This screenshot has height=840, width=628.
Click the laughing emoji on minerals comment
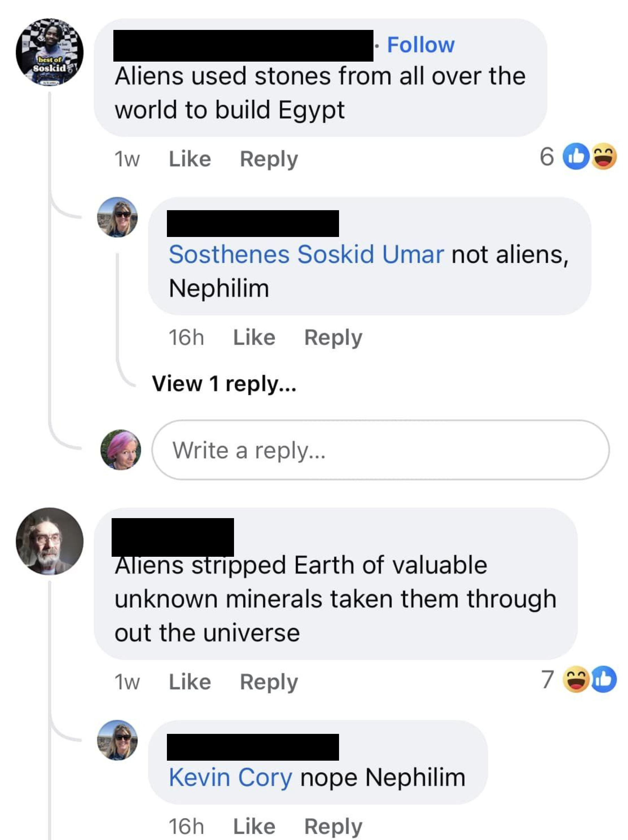[x=576, y=680]
